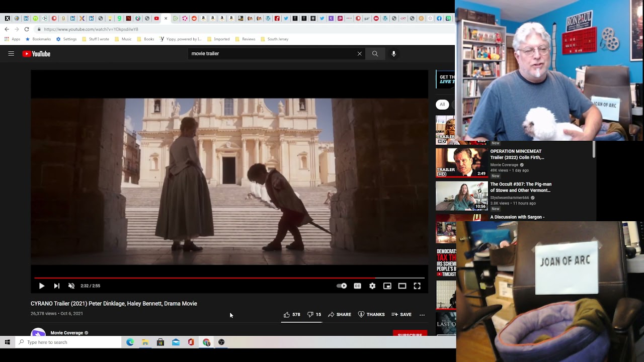Click the OPERATION MINCEMEAT video title
644x362 pixels.
[x=517, y=154]
